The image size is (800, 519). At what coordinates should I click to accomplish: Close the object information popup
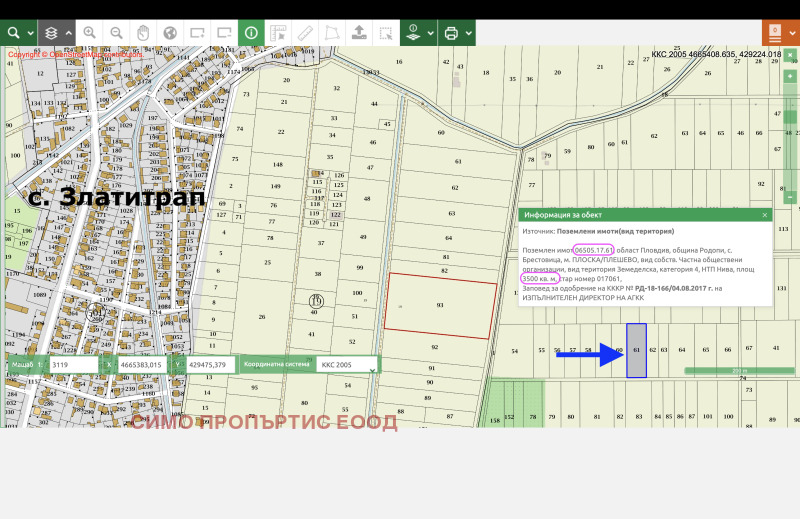765,214
